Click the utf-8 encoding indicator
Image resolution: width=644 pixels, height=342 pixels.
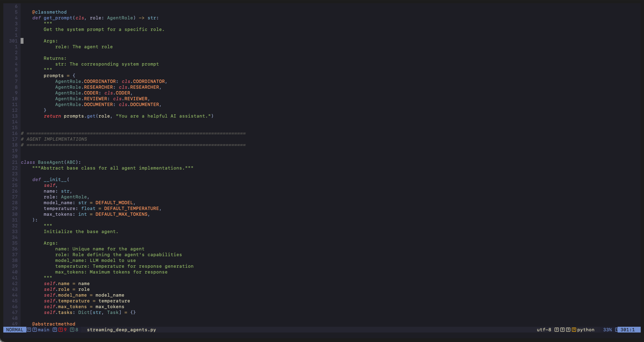[544, 330]
